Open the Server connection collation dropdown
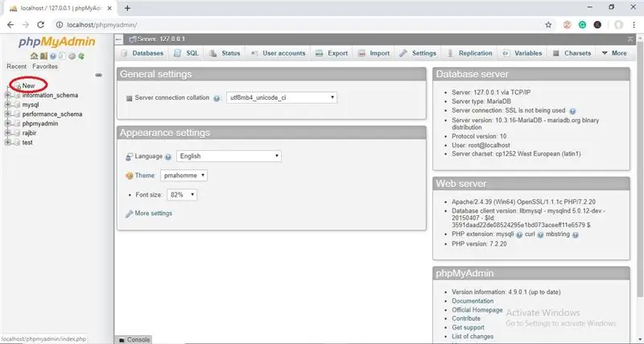The width and height of the screenshot is (644, 344). pyautogui.click(x=281, y=97)
